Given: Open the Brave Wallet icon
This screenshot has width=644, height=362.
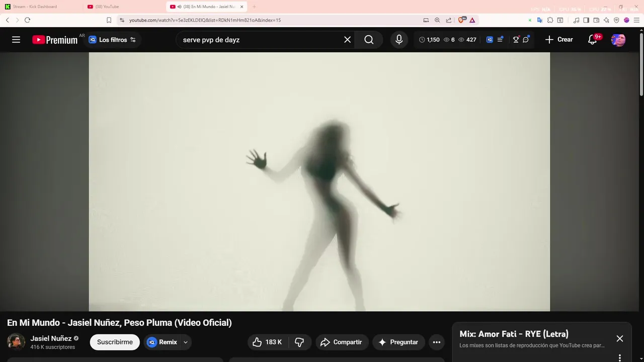Looking at the screenshot, I should (x=596, y=20).
